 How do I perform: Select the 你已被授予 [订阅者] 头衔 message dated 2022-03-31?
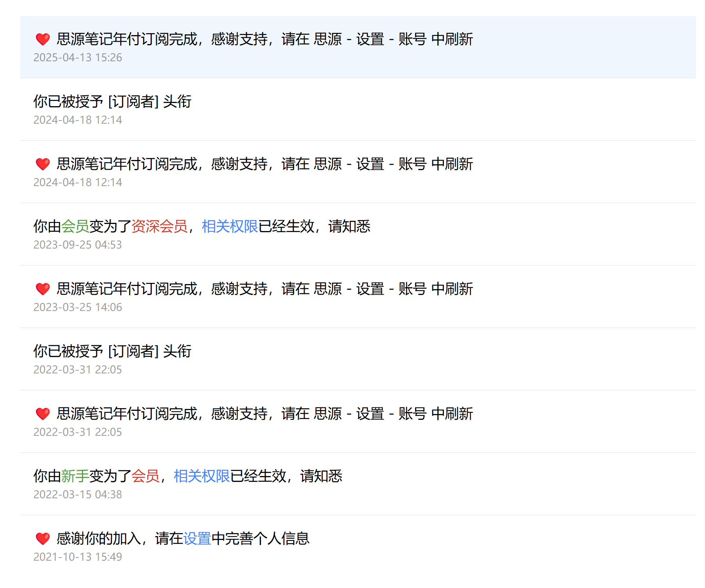point(358,359)
